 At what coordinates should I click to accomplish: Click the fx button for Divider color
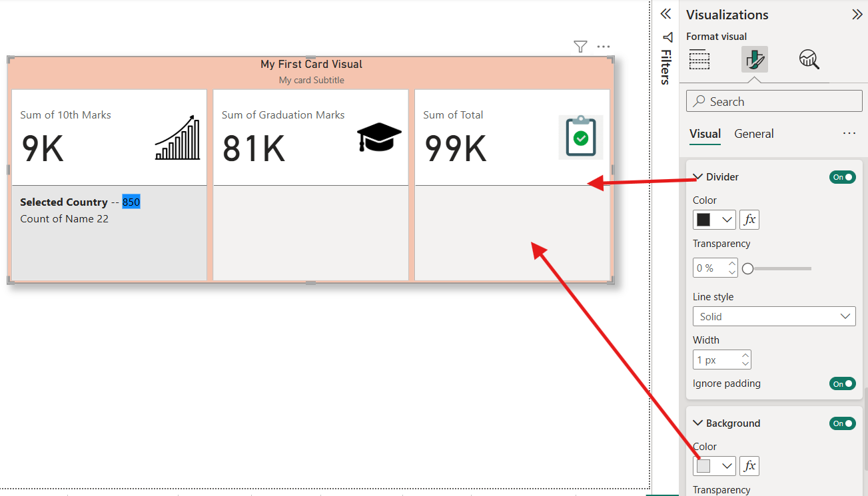[x=749, y=219]
